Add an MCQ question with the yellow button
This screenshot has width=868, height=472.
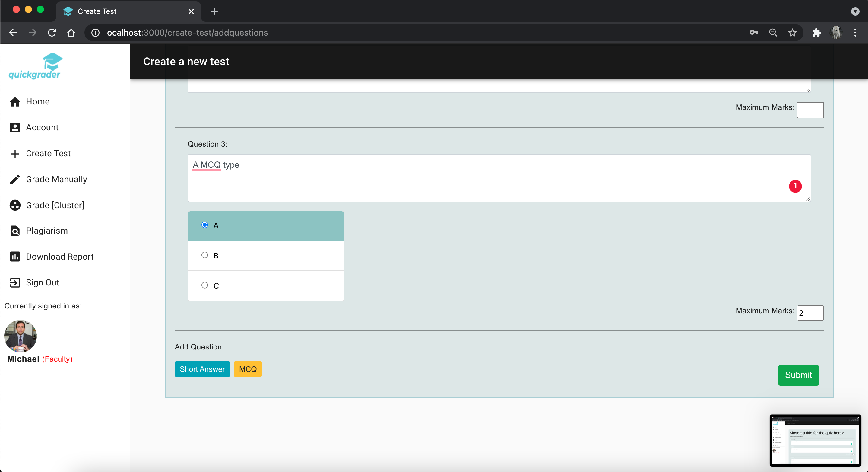coord(248,369)
